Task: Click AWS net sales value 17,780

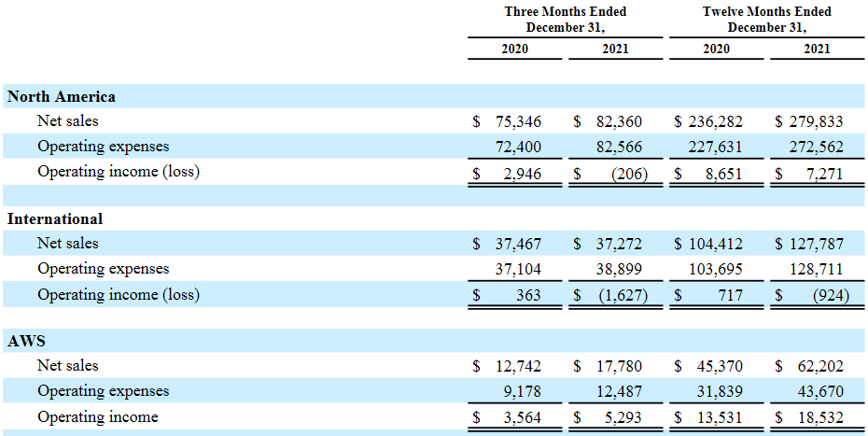Action: 620,366
